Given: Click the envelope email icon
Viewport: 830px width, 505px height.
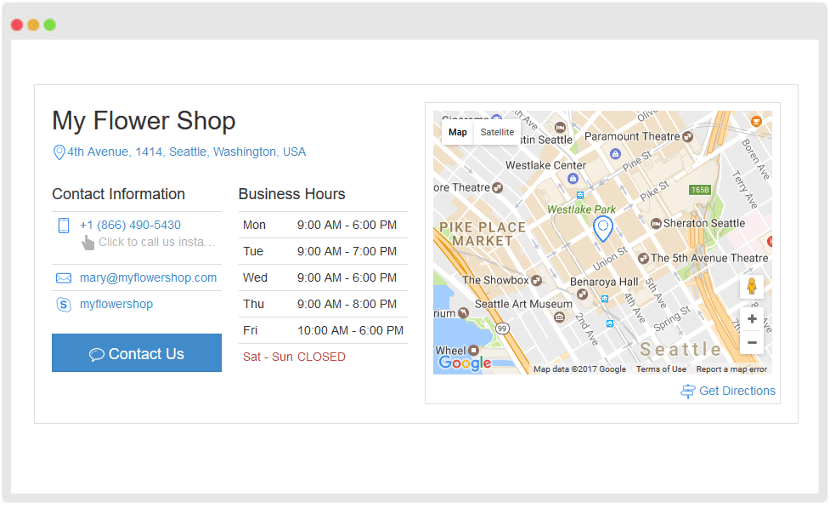Looking at the screenshot, I should (x=64, y=278).
